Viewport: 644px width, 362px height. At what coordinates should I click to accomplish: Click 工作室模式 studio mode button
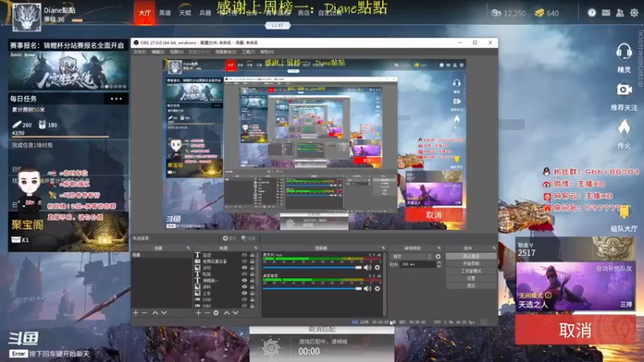tap(471, 271)
